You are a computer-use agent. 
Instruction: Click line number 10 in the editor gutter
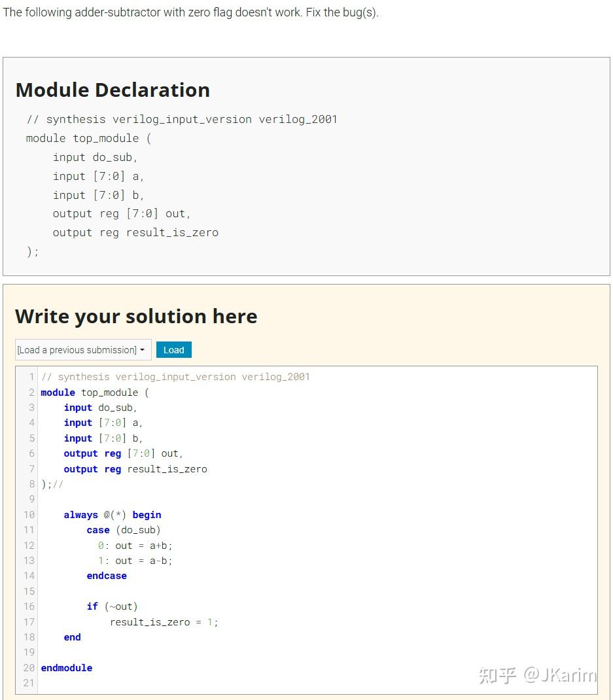(29, 515)
